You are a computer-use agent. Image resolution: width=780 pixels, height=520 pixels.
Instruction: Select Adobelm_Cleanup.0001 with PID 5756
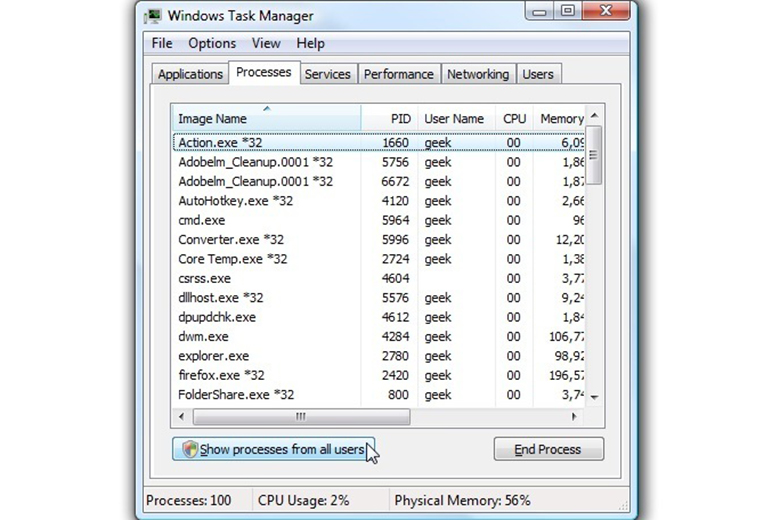click(379, 162)
